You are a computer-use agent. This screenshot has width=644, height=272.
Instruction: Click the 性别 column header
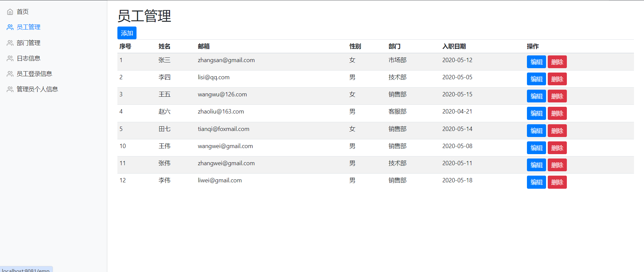(x=355, y=46)
